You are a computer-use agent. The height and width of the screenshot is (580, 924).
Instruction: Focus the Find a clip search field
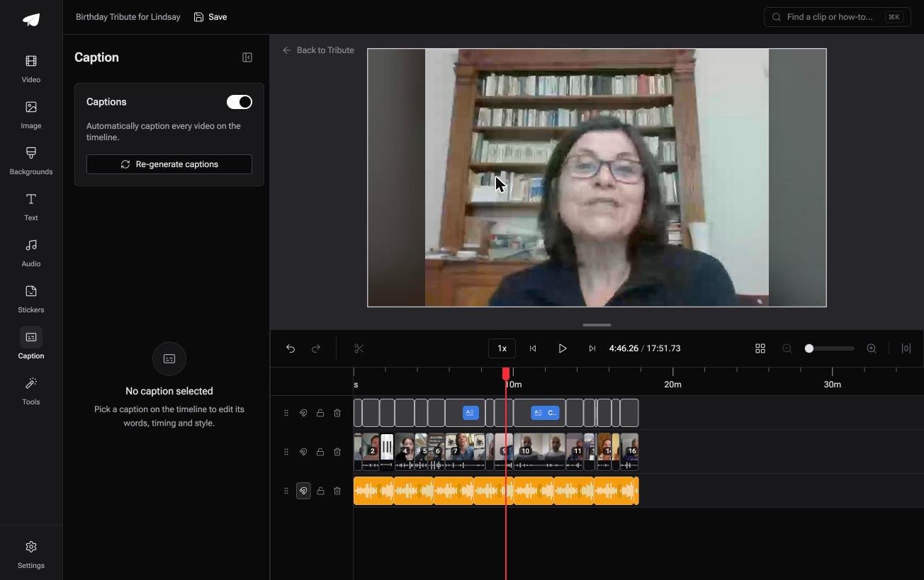[x=837, y=17]
